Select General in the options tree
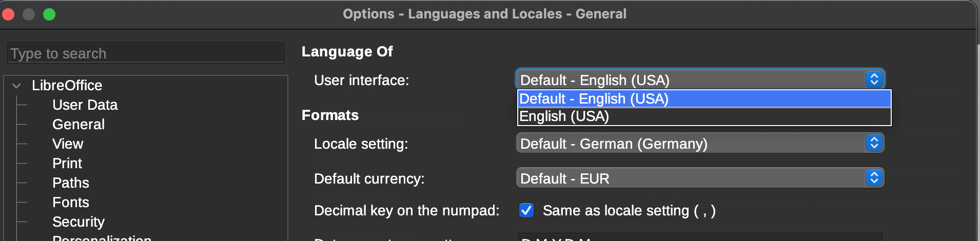Screen dimensions: 980x241 (x=79, y=125)
